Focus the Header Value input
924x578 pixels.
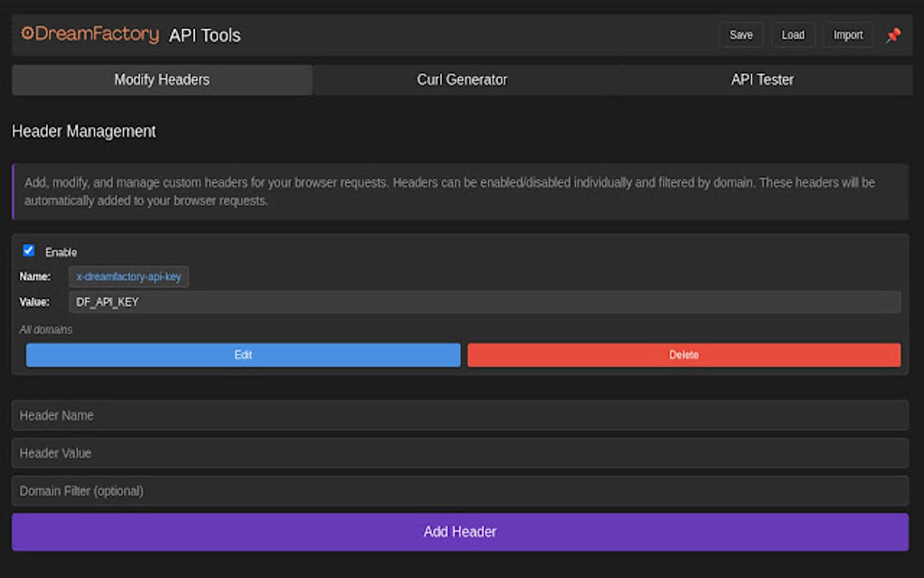click(x=459, y=453)
